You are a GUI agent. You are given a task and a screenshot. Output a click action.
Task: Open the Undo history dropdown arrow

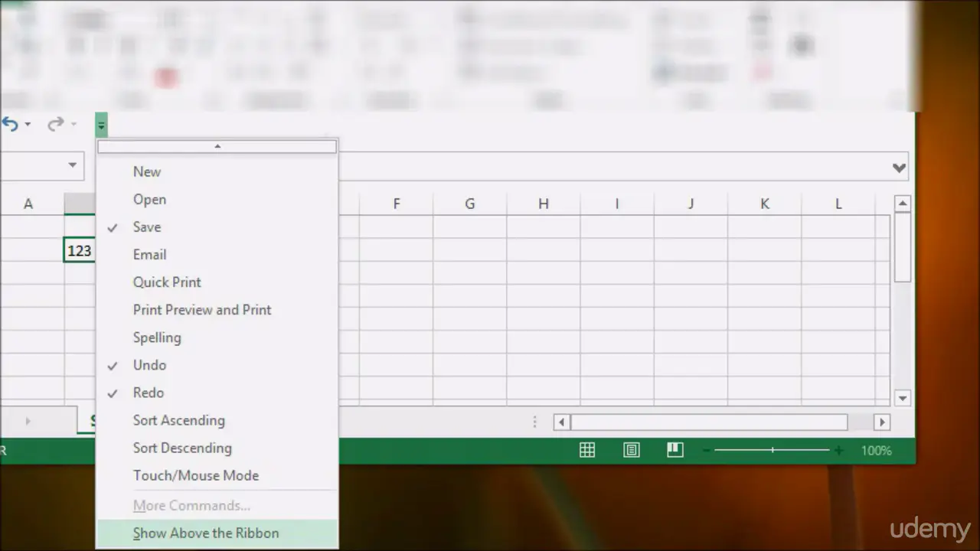[x=28, y=124]
